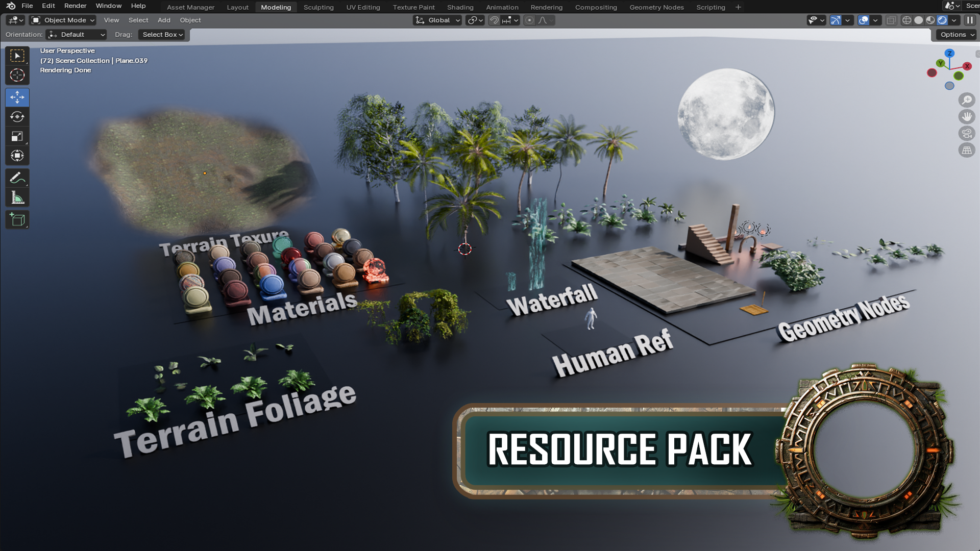
Task: Select the Select Box tool
Action: tap(17, 56)
